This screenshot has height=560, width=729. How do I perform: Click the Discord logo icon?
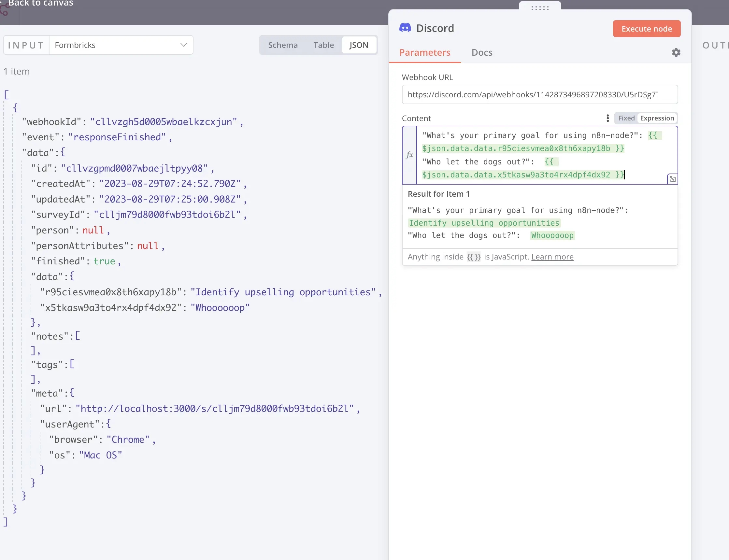pyautogui.click(x=405, y=28)
